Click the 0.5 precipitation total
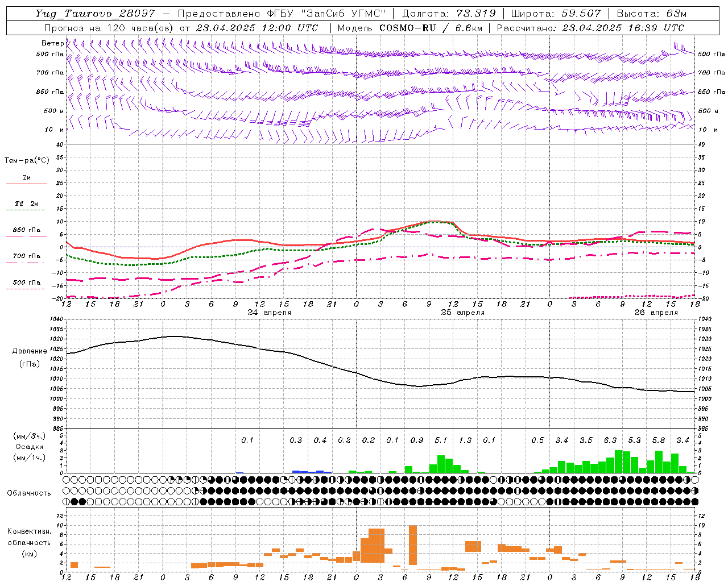728x582 pixels. pos(537,440)
